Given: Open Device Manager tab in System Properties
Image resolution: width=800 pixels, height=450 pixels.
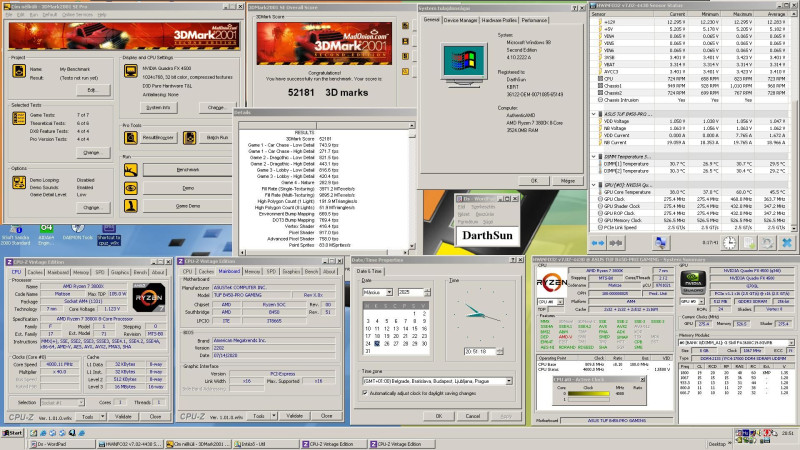Looking at the screenshot, I should [460, 20].
